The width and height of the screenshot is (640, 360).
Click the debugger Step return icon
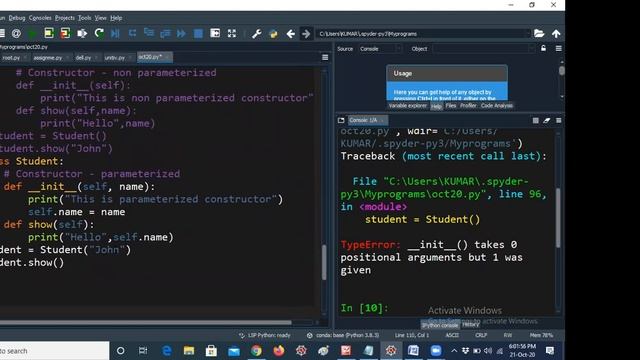coord(165,33)
